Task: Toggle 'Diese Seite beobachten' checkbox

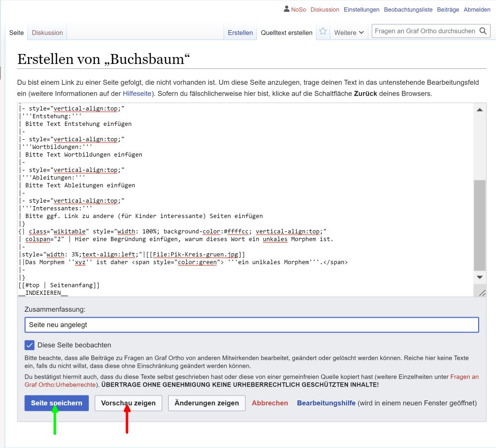Action: [x=30, y=345]
